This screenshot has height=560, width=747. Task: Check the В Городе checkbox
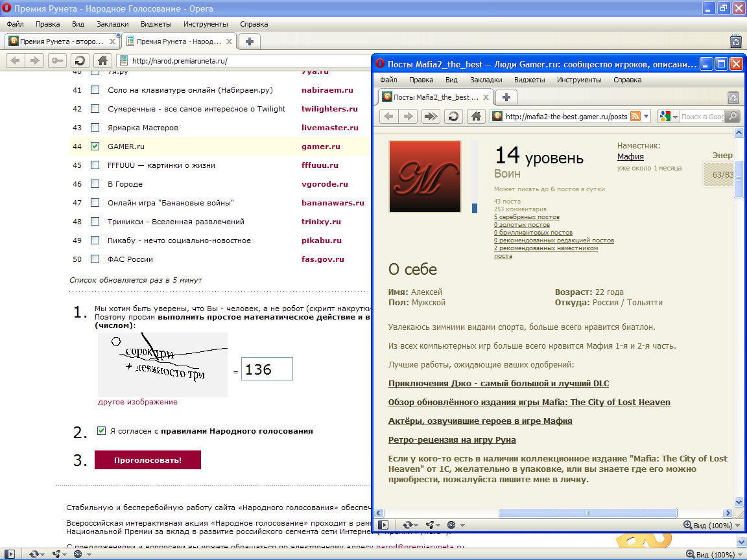95,184
